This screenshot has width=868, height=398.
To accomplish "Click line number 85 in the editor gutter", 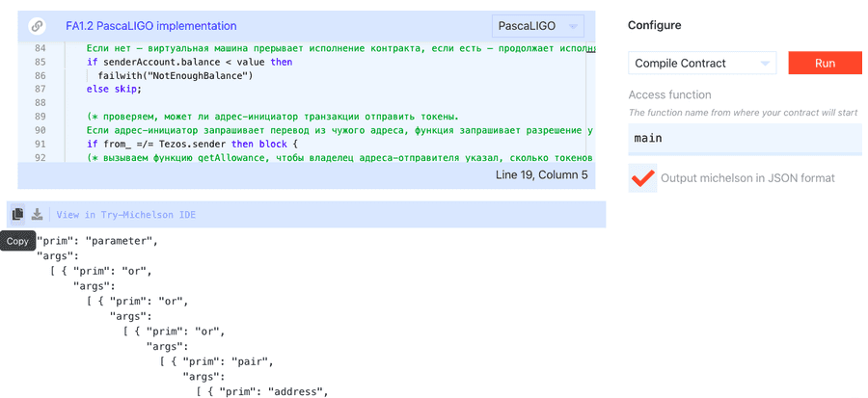I will tap(39, 62).
